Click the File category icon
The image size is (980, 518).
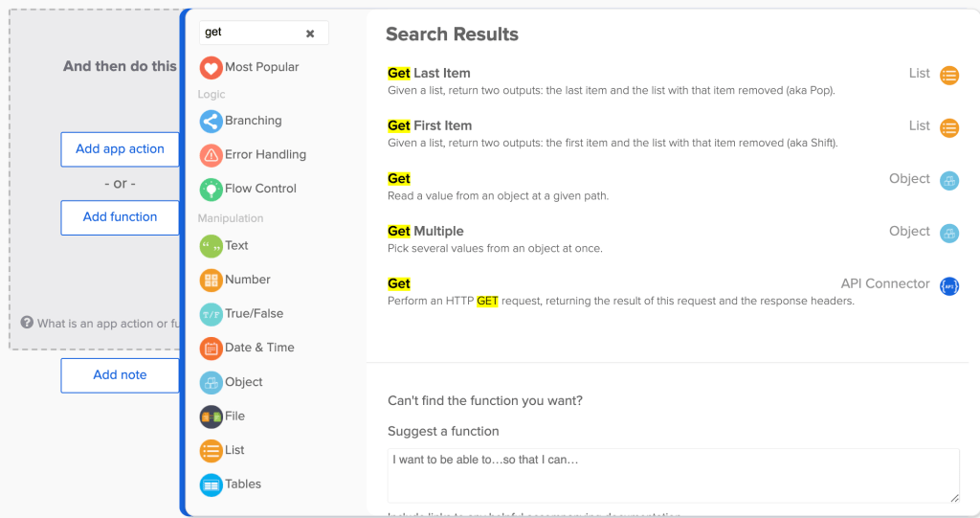[x=211, y=417]
